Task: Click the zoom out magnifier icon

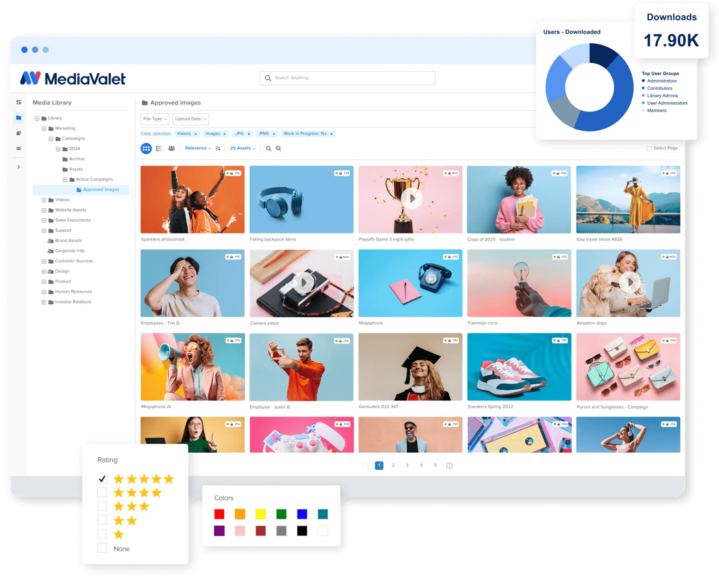Action: pyautogui.click(x=269, y=148)
